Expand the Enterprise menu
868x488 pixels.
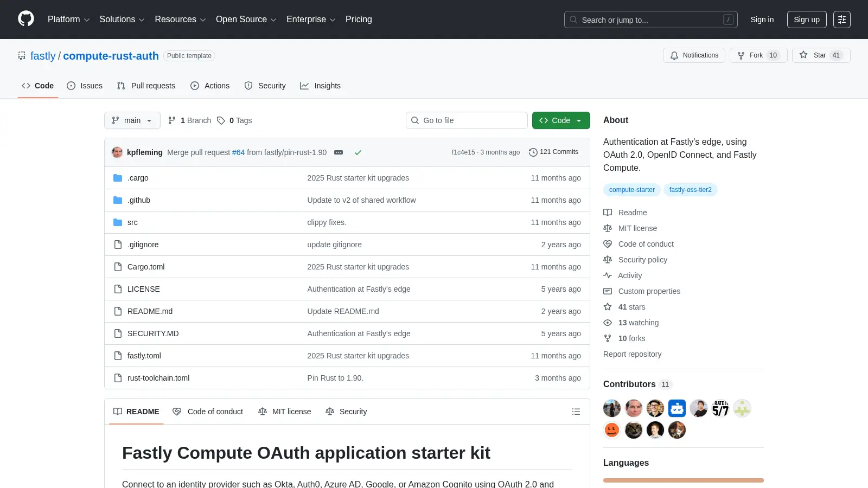[311, 20]
